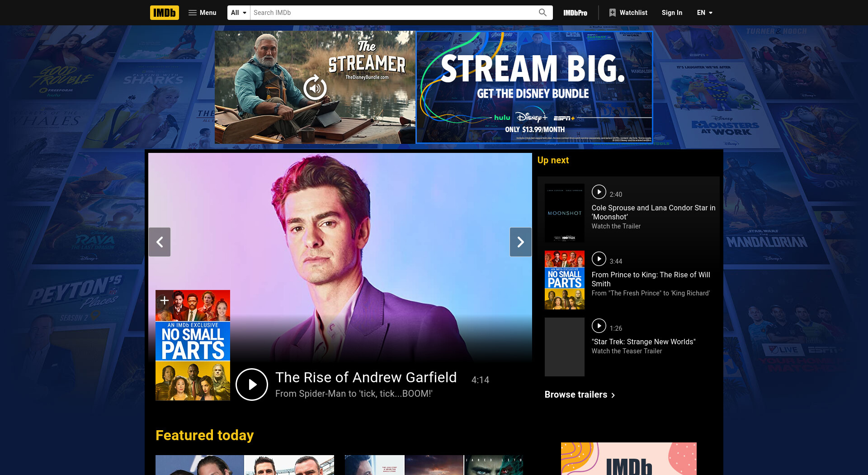Image resolution: width=868 pixels, height=475 pixels.
Task: Play the Moonshot trailer 2:40
Action: [x=599, y=192]
